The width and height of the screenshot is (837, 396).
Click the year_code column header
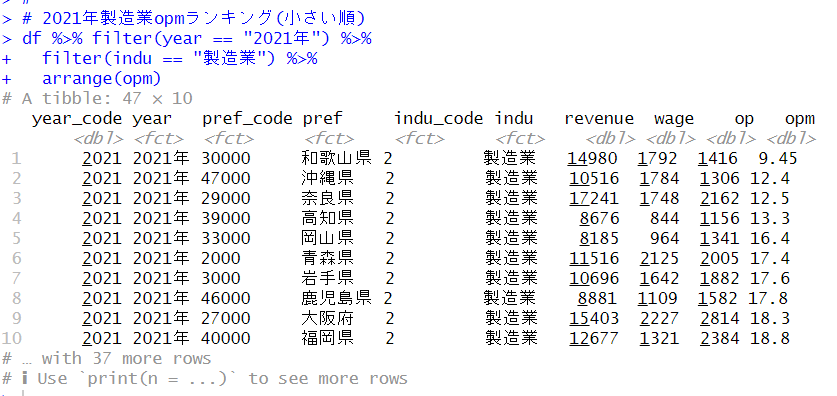coord(77,118)
